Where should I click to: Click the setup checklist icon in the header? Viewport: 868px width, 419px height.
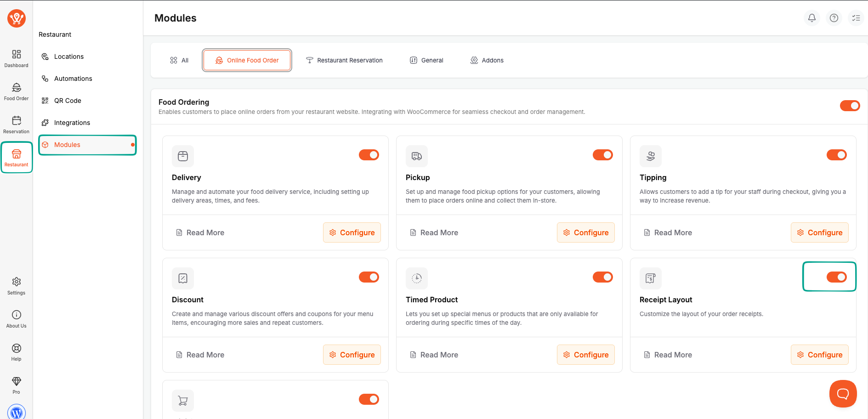856,18
